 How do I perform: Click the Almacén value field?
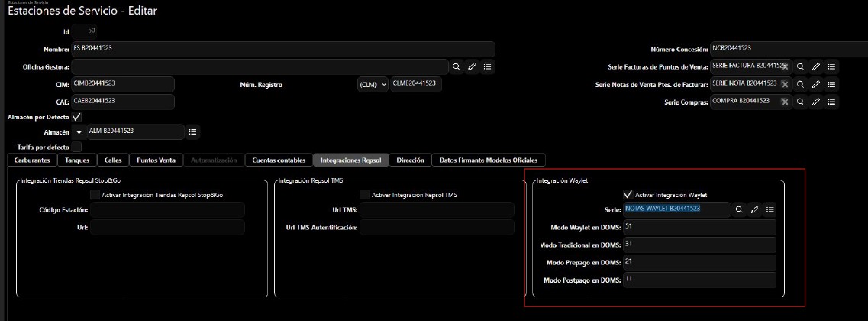(136, 132)
